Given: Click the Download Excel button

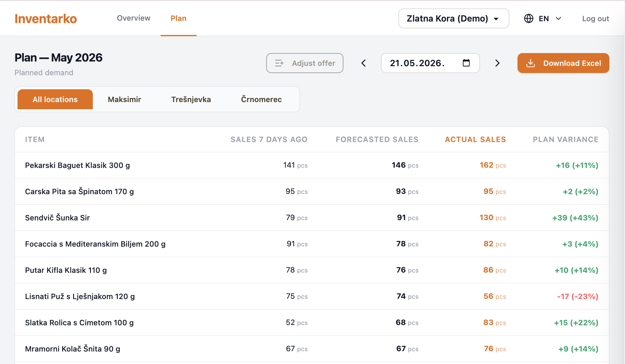Looking at the screenshot, I should click(x=563, y=63).
